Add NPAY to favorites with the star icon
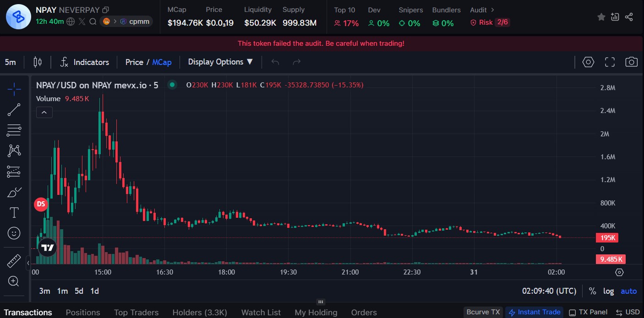This screenshot has width=644, height=318. tap(601, 17)
